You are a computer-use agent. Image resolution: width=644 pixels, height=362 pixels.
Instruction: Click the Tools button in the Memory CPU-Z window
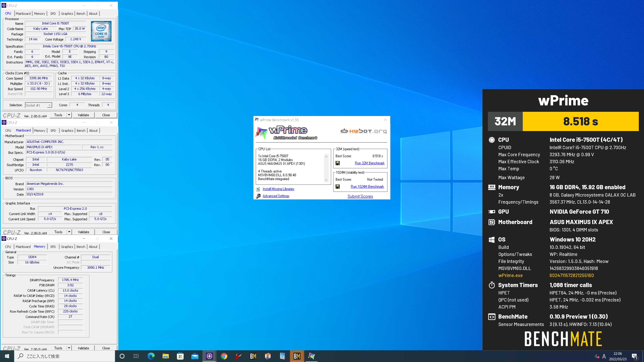tap(58, 348)
